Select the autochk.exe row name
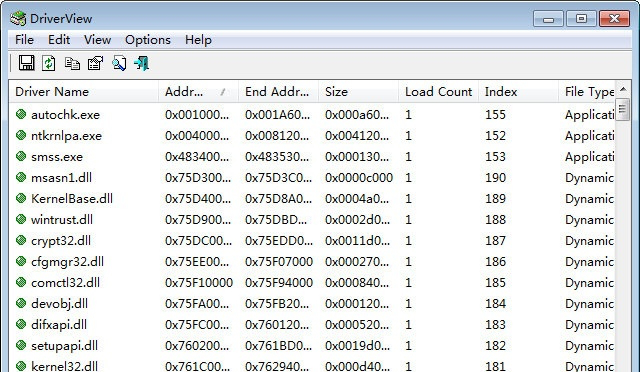This screenshot has width=640, height=386. pyautogui.click(x=65, y=115)
